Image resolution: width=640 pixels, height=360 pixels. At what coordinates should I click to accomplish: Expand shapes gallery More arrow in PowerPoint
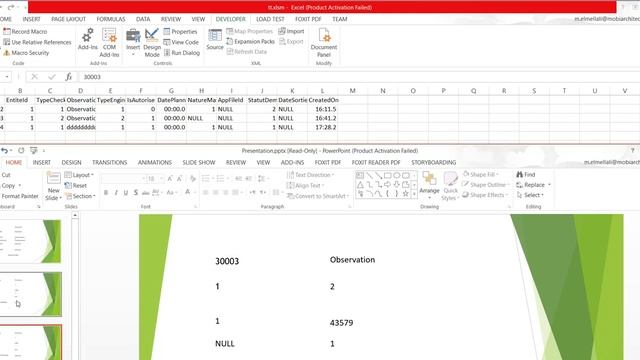414,195
